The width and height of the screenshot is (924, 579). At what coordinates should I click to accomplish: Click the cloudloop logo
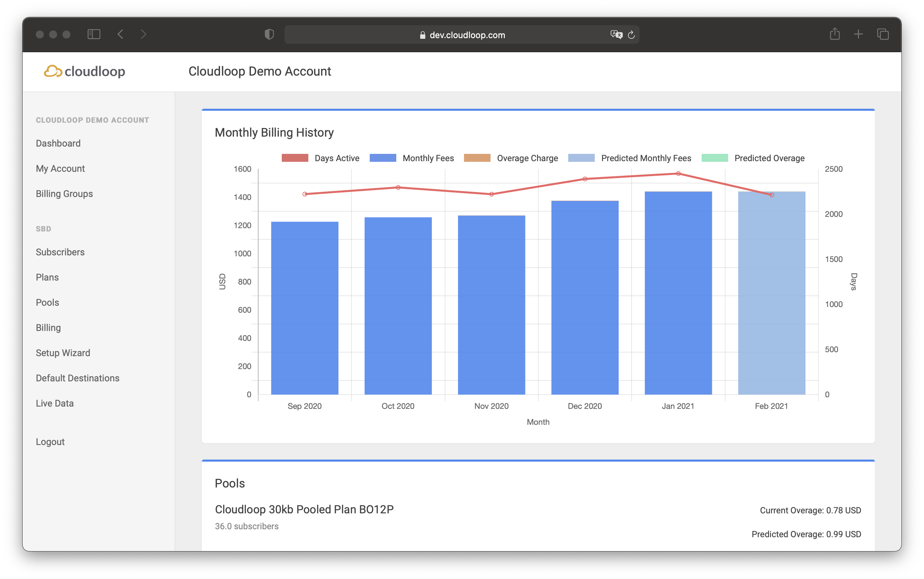click(x=85, y=71)
